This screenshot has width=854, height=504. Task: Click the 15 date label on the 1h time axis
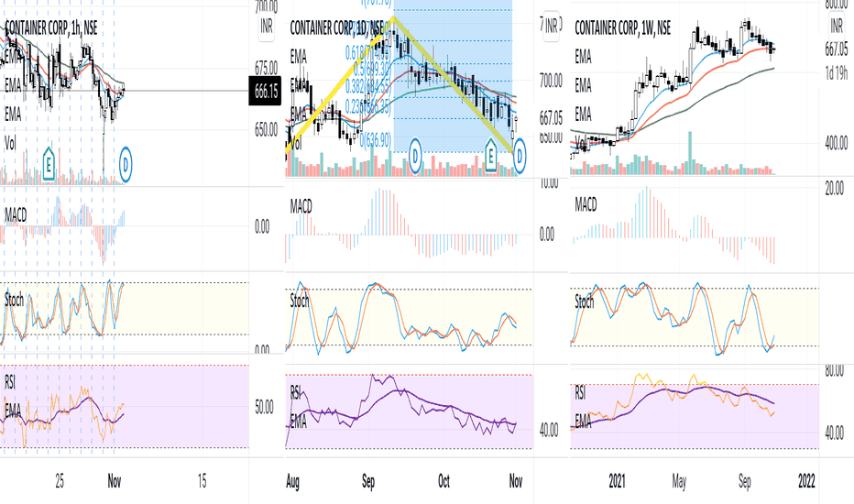[x=202, y=481]
